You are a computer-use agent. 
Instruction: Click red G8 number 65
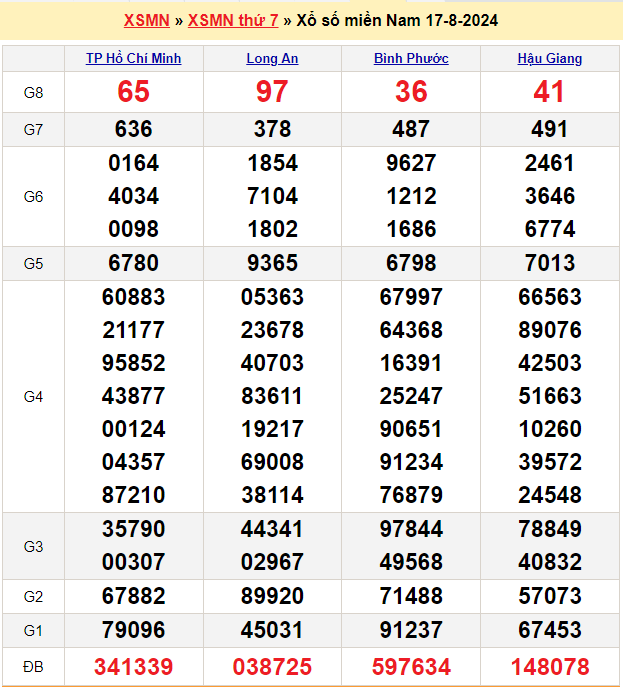pyautogui.click(x=134, y=92)
